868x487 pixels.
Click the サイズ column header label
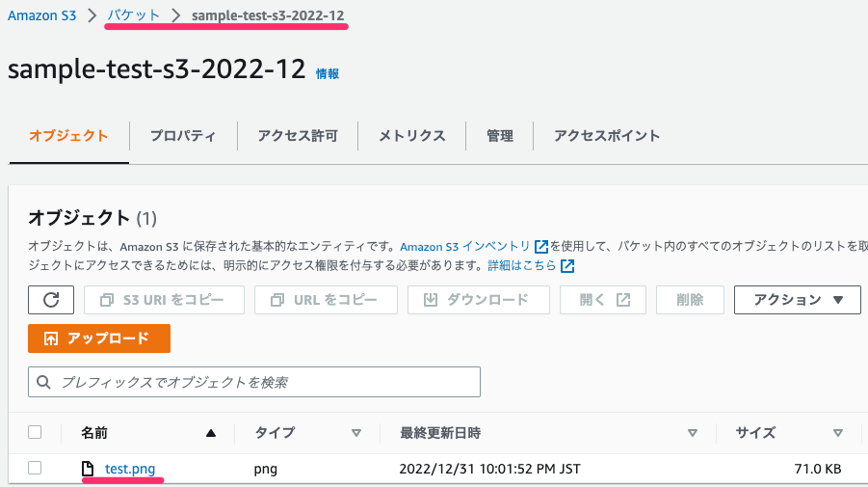click(755, 433)
